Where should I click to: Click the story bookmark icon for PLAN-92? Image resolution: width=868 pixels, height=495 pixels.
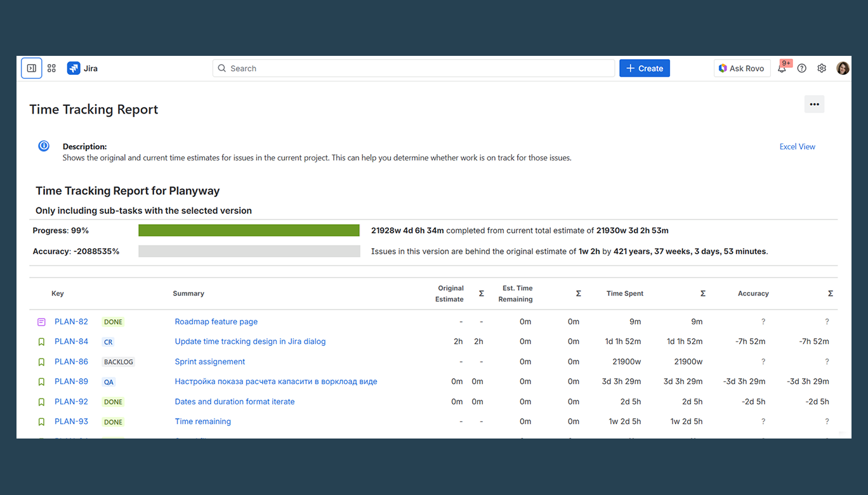41,402
